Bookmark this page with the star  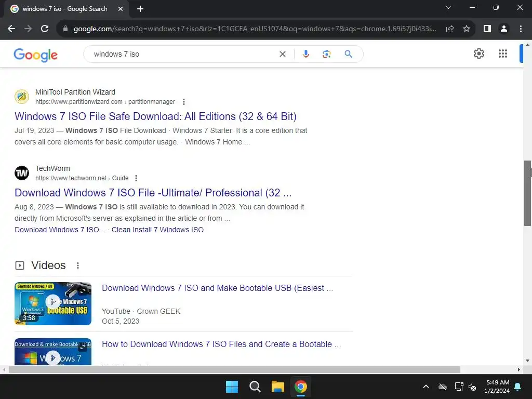pyautogui.click(x=467, y=29)
